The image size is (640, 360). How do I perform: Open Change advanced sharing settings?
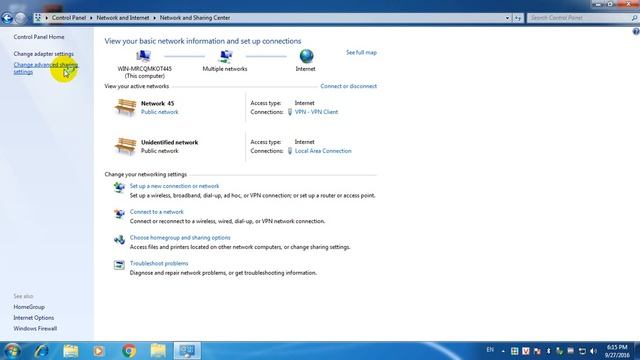click(x=45, y=68)
